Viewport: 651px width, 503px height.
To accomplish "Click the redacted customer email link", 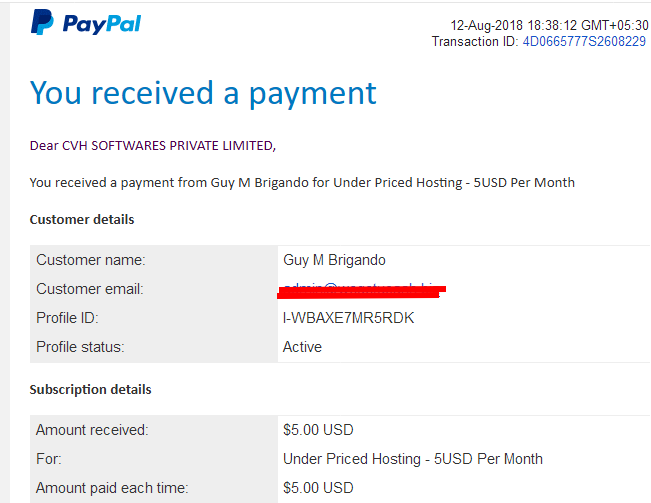I will pyautogui.click(x=361, y=290).
